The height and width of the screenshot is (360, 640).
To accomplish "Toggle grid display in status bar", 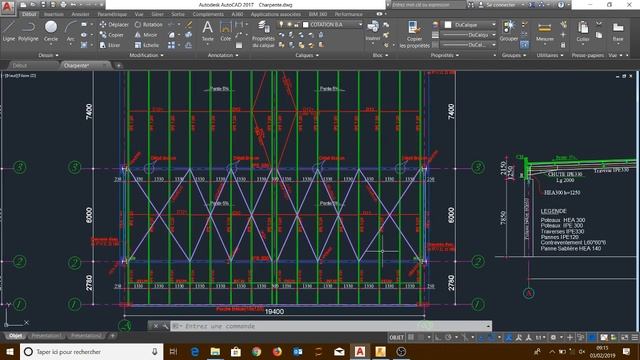I will click(411, 338).
